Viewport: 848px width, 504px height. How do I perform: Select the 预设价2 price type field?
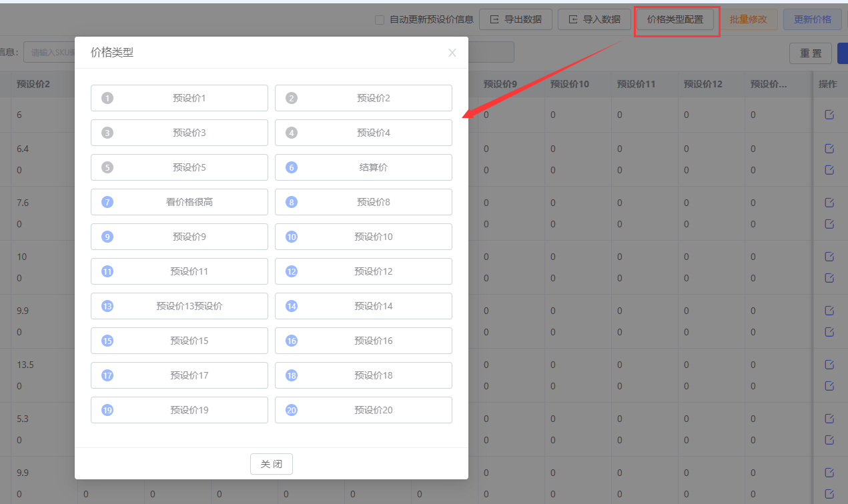(x=364, y=98)
